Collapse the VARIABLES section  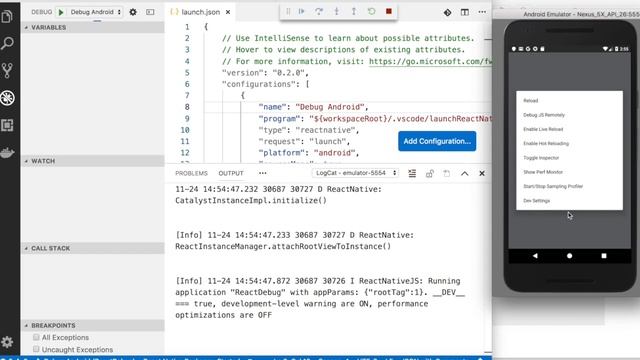[x=93, y=27]
